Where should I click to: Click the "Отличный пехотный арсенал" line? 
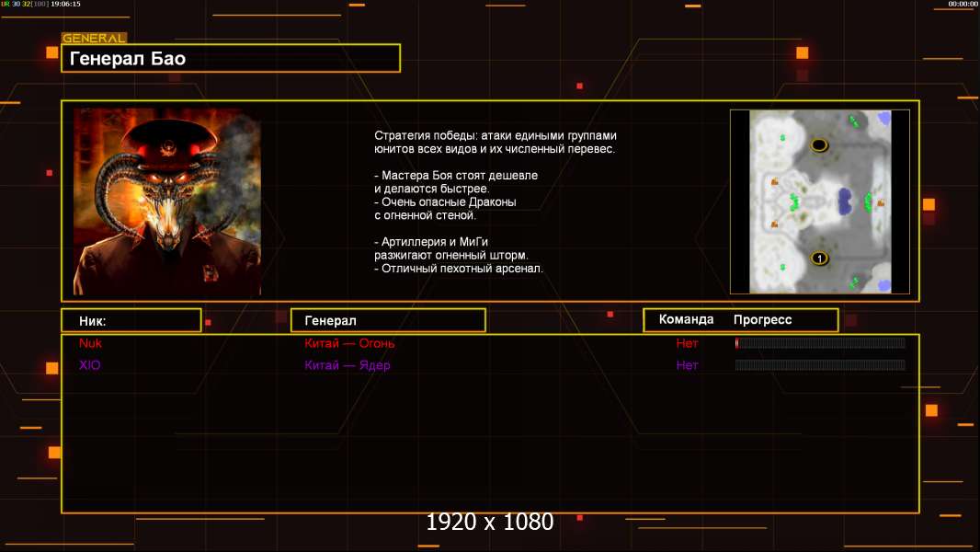coord(459,269)
